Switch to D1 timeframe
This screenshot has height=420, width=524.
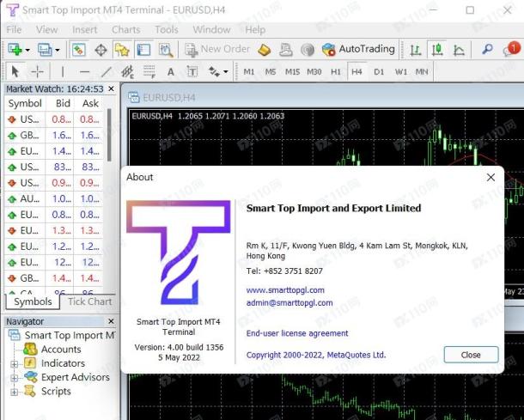(379, 72)
